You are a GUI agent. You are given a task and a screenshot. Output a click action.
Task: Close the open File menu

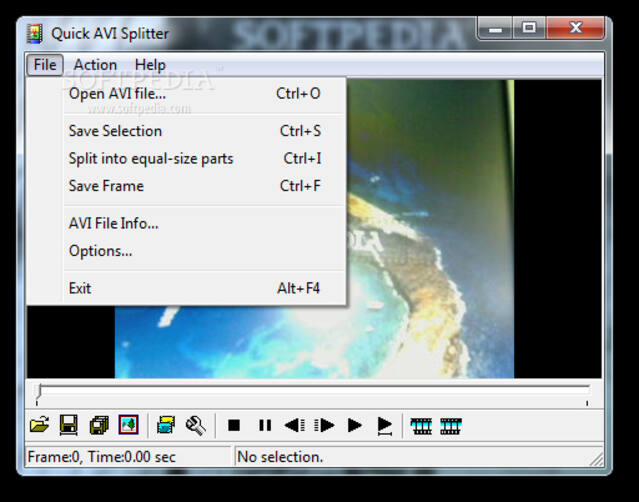[x=45, y=65]
